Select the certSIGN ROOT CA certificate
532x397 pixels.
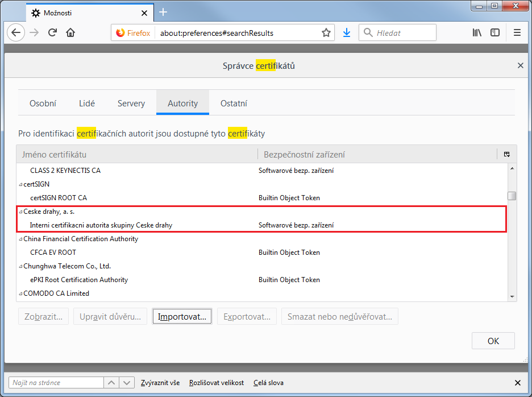[x=262, y=198]
